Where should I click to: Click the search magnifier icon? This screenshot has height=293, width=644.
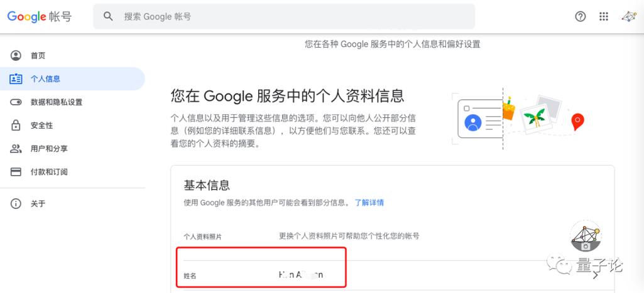(108, 16)
